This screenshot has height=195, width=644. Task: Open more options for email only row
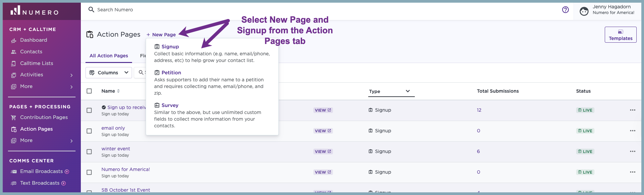pyautogui.click(x=633, y=131)
